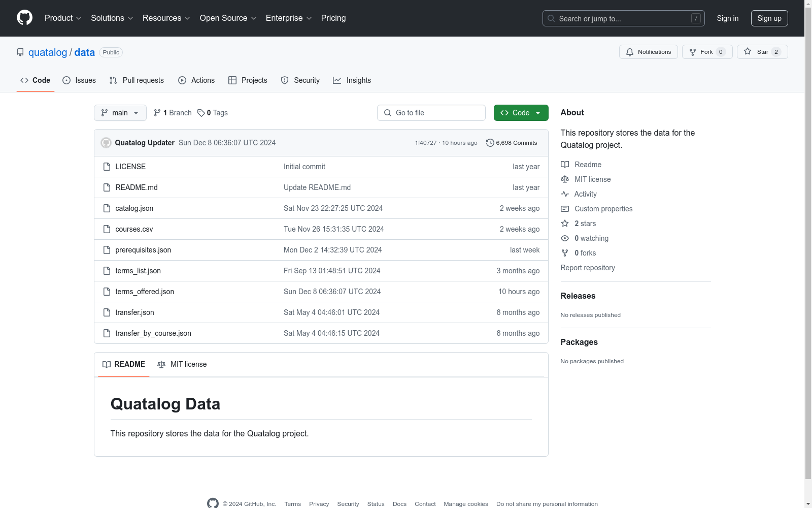Open the 6,698 Commits link
The width and height of the screenshot is (812, 508).
click(x=512, y=143)
